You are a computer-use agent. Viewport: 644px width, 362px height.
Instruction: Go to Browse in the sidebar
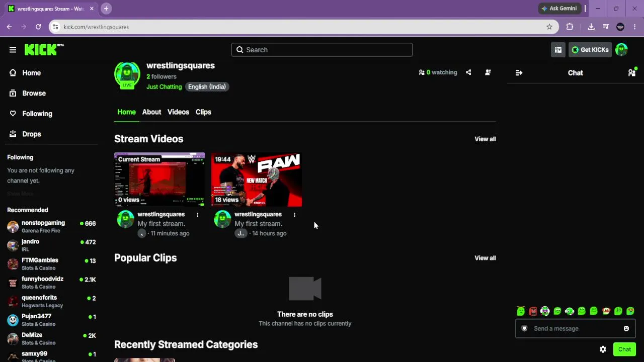34,93
